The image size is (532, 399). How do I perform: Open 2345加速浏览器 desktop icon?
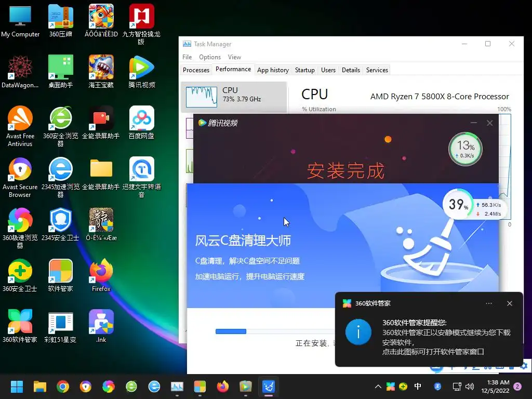60,177
